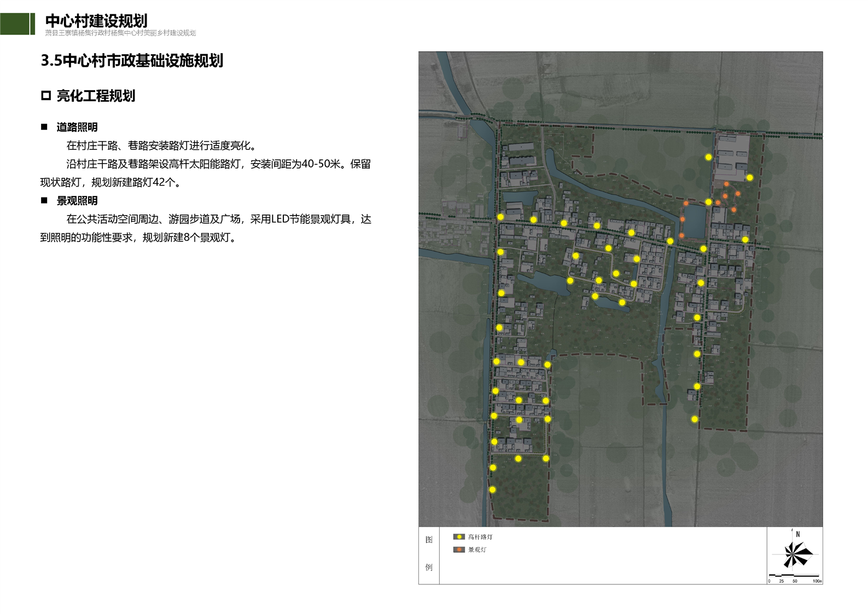Click the line mentioning 安装间距为40-50米
Image resolution: width=868 pixels, height=614 pixels.
(x=219, y=164)
